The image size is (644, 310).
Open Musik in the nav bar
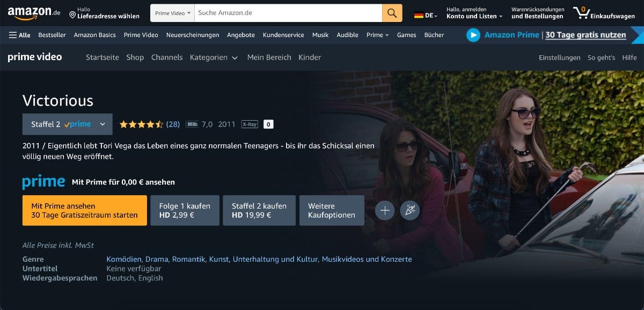(x=320, y=35)
